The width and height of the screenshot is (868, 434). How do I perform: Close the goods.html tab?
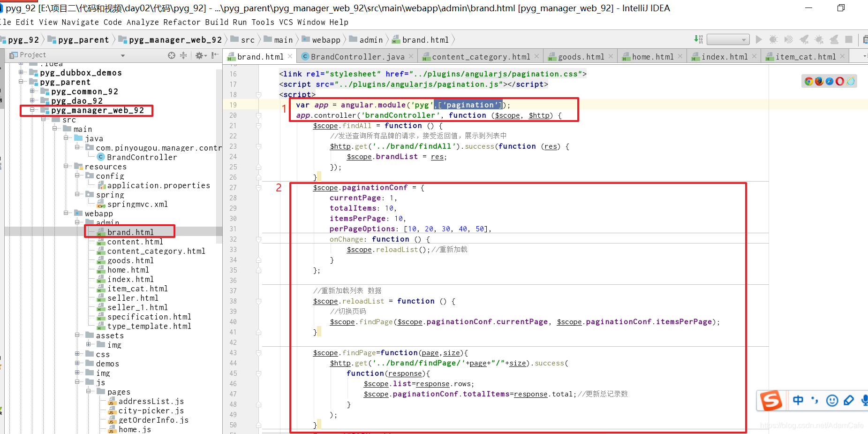[x=611, y=56]
